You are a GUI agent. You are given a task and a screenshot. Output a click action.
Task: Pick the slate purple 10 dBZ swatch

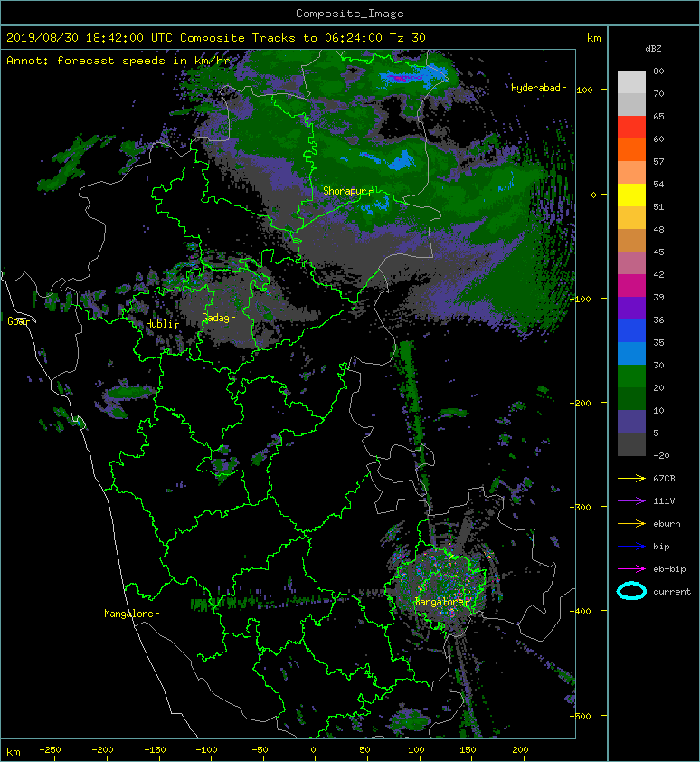[631, 422]
